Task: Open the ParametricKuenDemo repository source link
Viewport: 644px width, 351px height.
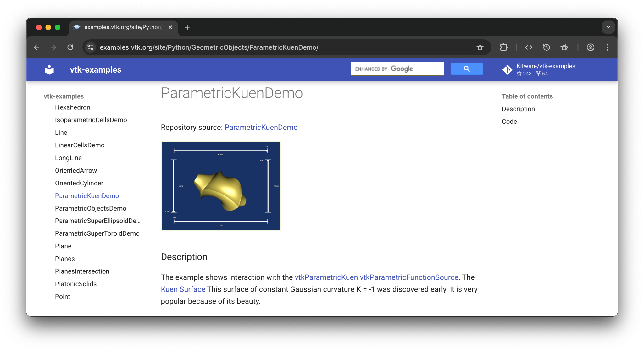Action: click(261, 127)
